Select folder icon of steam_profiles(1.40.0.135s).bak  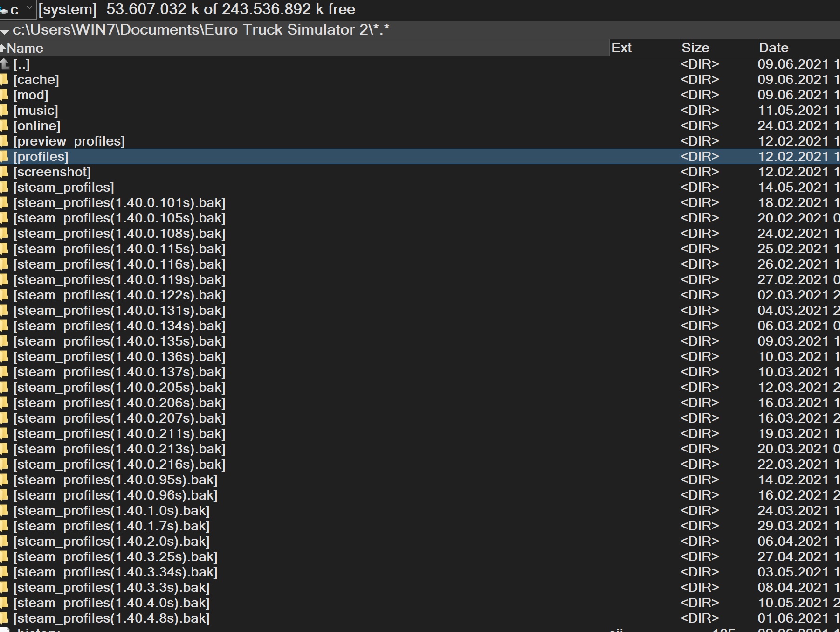pyautogui.click(x=4, y=341)
